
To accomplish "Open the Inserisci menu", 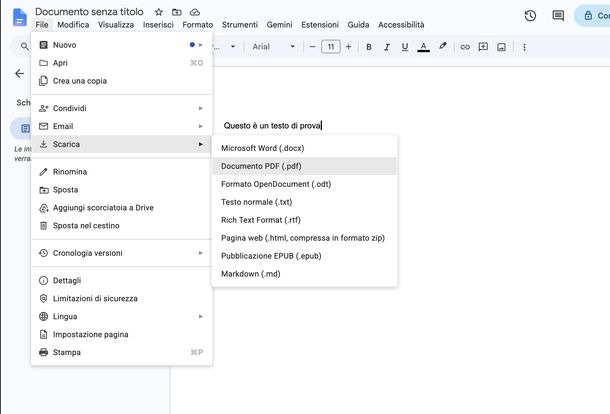I will coord(158,25).
